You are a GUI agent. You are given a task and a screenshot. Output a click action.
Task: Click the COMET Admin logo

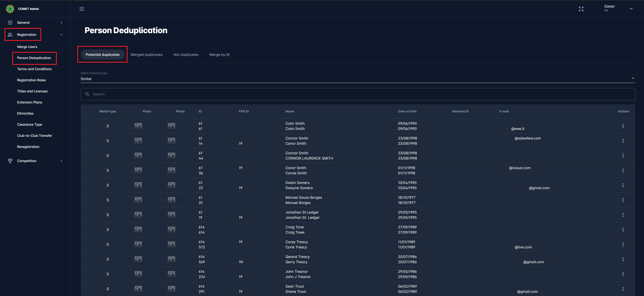click(x=10, y=9)
